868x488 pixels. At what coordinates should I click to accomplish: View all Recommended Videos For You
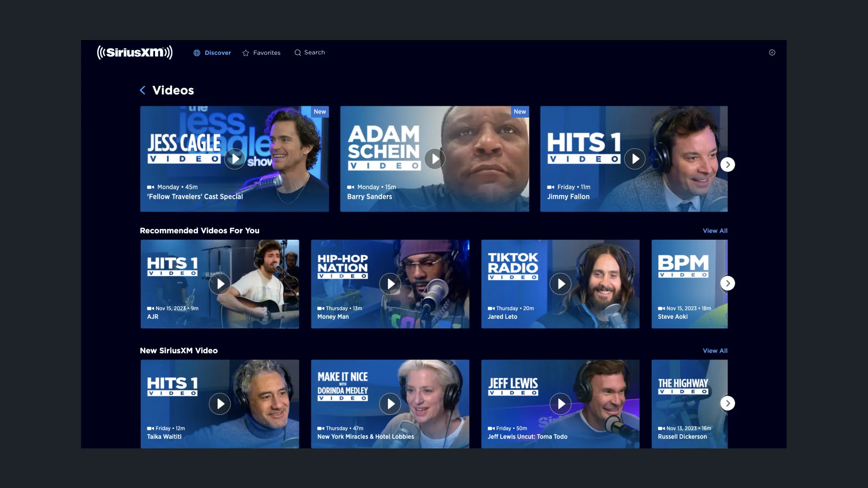coord(715,231)
